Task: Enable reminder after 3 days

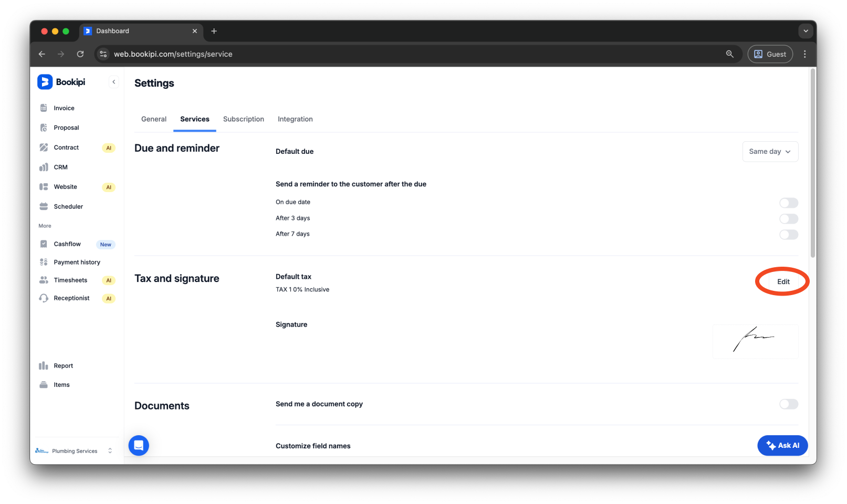Action: (788, 218)
